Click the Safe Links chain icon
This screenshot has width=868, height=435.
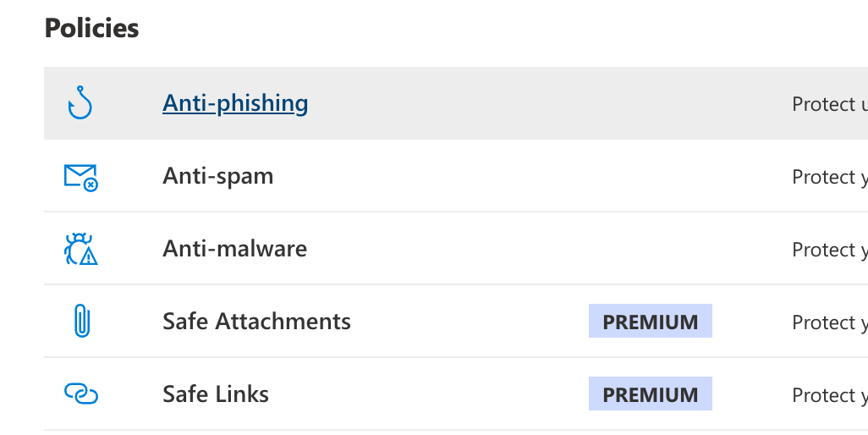[x=81, y=394]
